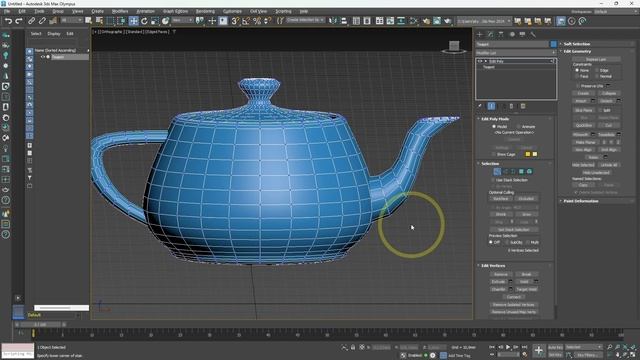Viewport: 640px width, 360px height.
Task: Expand the Soft Selection rollout
Action: click(577, 44)
